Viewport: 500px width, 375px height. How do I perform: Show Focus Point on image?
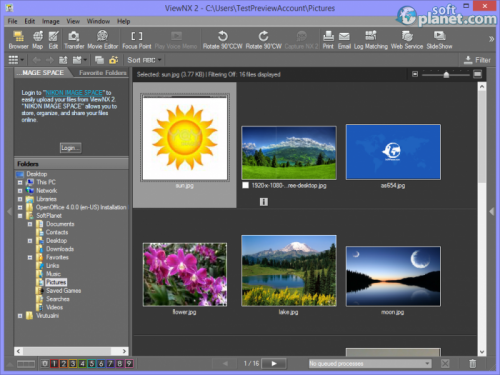[137, 40]
